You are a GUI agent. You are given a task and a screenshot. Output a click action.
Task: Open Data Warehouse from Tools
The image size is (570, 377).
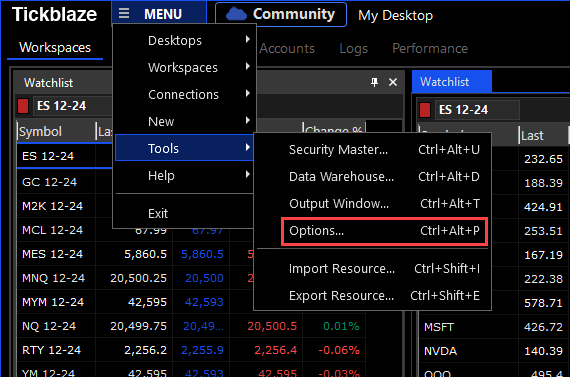tap(373, 177)
